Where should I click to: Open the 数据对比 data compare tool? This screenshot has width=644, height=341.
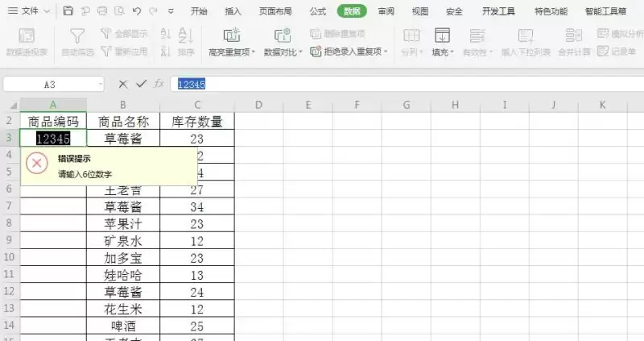coord(283,43)
